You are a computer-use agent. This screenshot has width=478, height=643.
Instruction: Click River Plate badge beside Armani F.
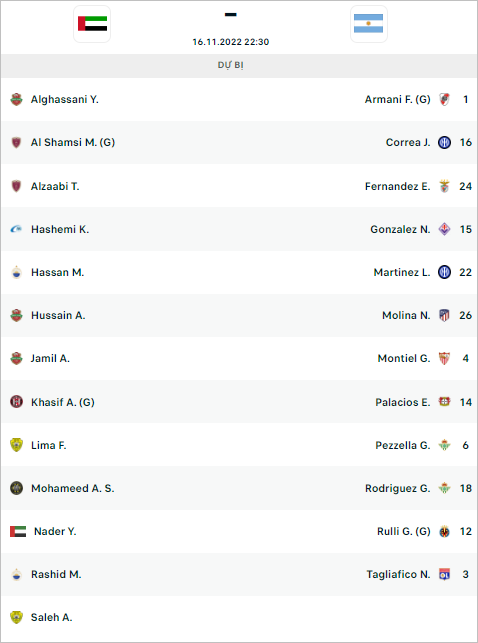[444, 99]
